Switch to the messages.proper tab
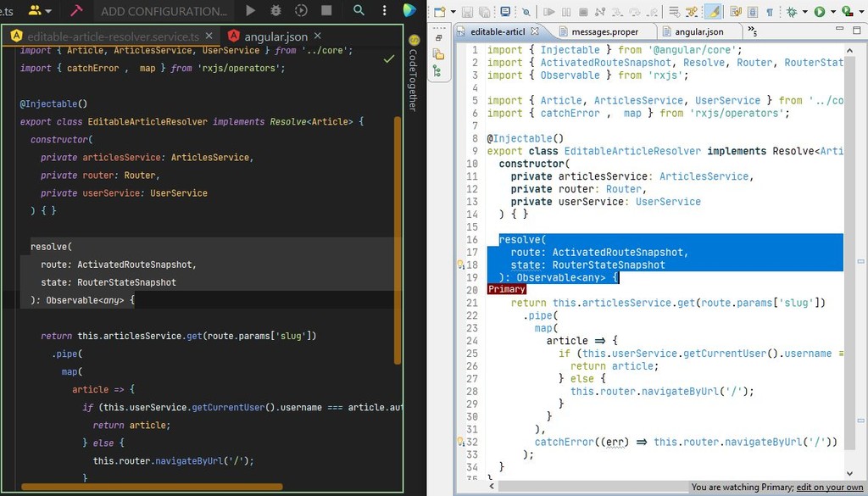Image resolution: width=868 pixels, height=496 pixels. tap(604, 31)
